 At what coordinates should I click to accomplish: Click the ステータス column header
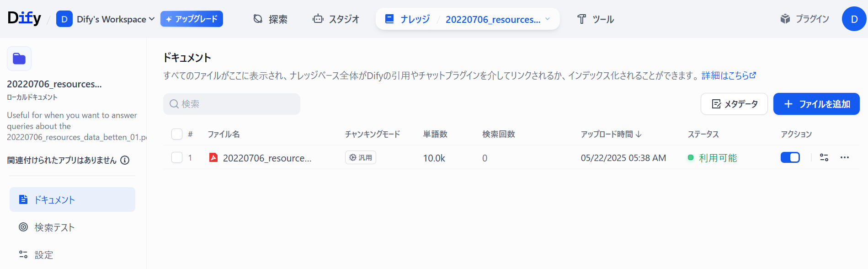pyautogui.click(x=703, y=134)
